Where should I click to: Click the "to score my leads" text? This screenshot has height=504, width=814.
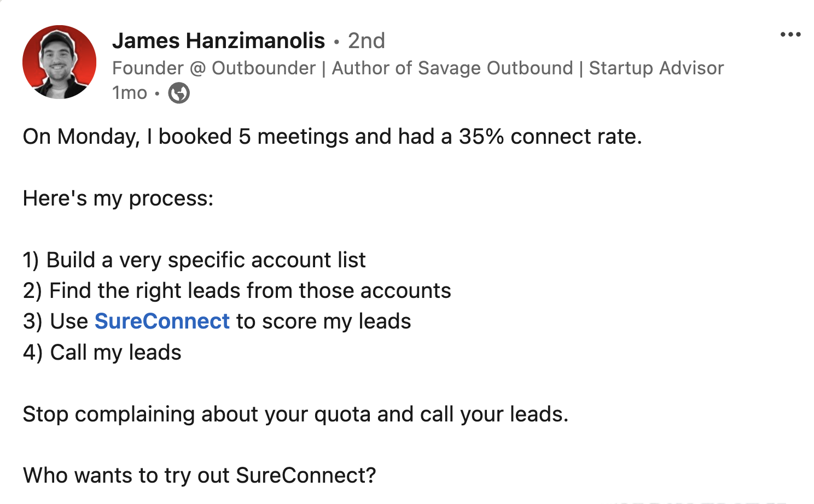[x=323, y=321]
